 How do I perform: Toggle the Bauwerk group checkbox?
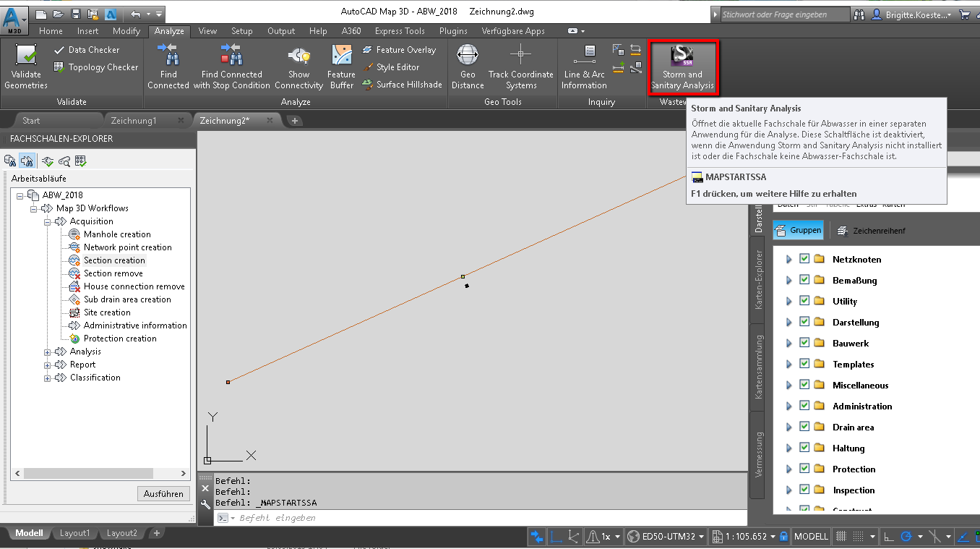point(804,343)
